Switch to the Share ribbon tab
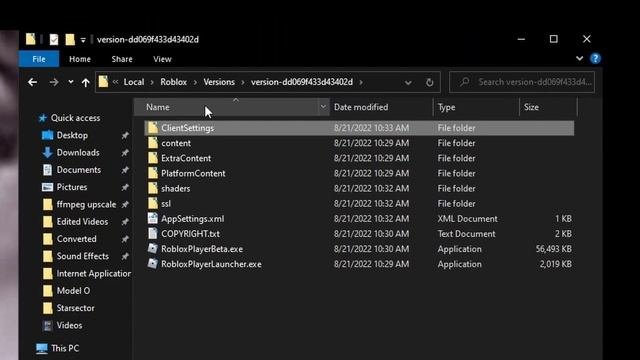 pyautogui.click(x=122, y=59)
